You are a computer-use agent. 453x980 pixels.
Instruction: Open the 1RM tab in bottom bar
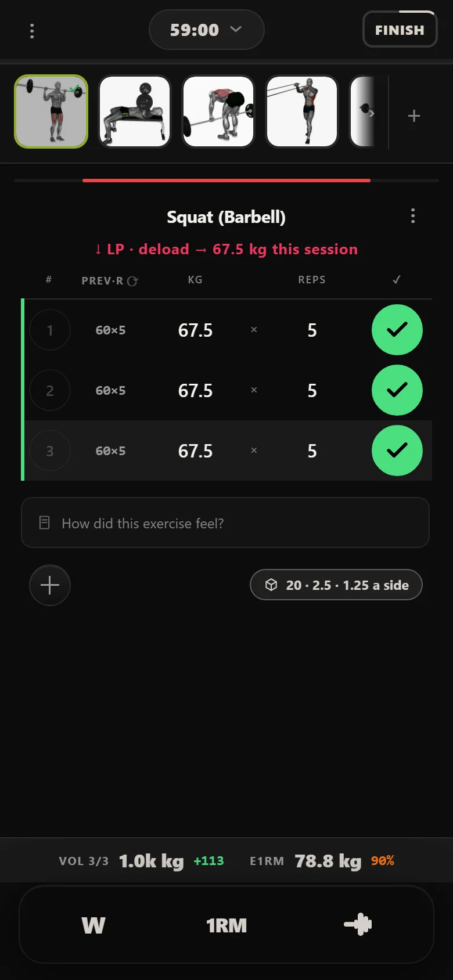pos(227,925)
